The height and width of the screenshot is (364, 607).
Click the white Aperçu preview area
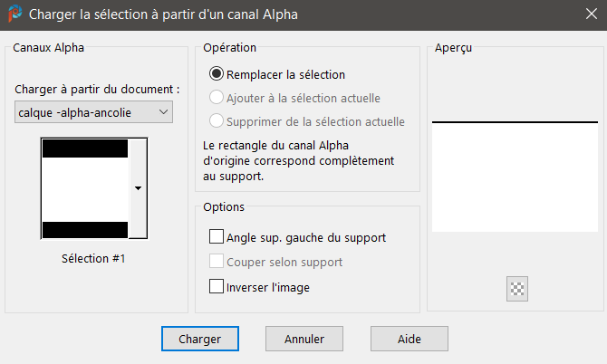pos(515,177)
